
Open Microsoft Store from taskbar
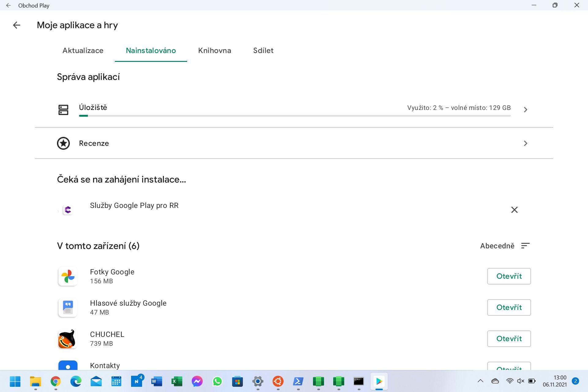pyautogui.click(x=238, y=381)
